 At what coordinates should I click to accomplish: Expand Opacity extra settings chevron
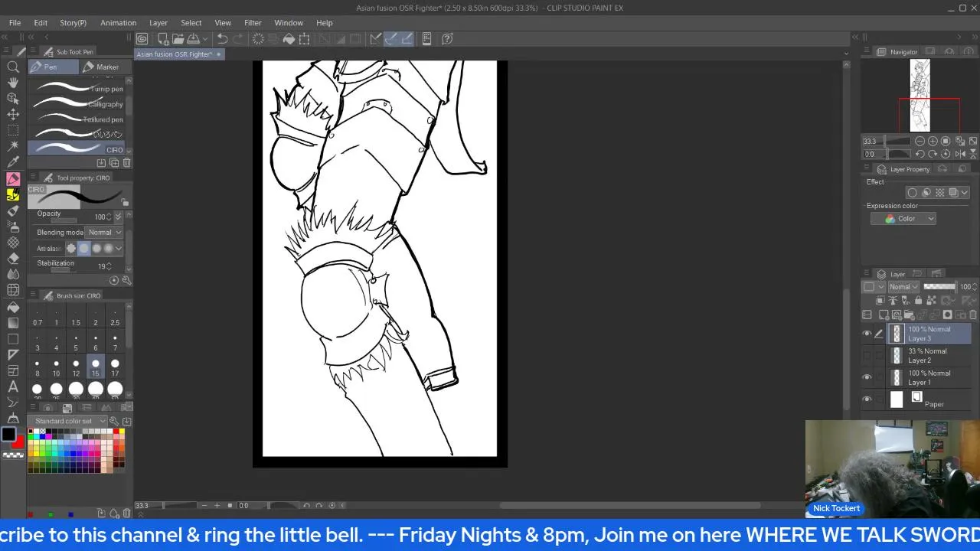117,217
